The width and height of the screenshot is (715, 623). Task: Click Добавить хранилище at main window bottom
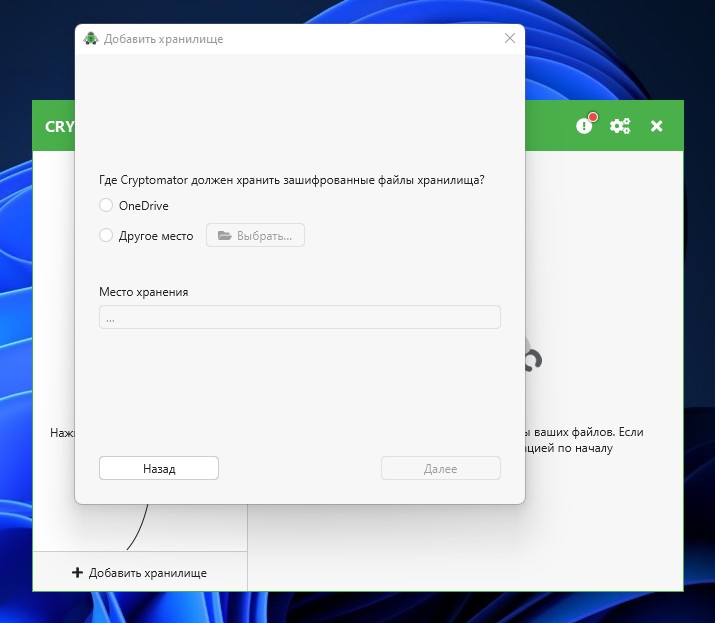tap(140, 572)
